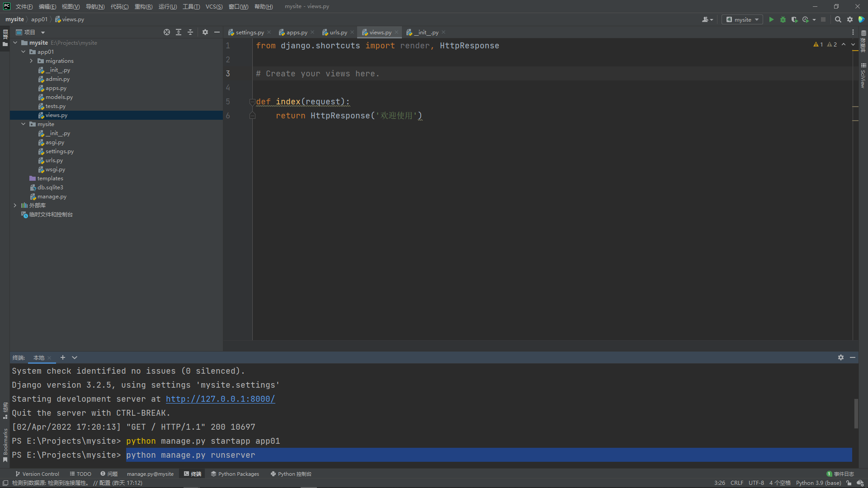Add a new terminal session tab

63,357
